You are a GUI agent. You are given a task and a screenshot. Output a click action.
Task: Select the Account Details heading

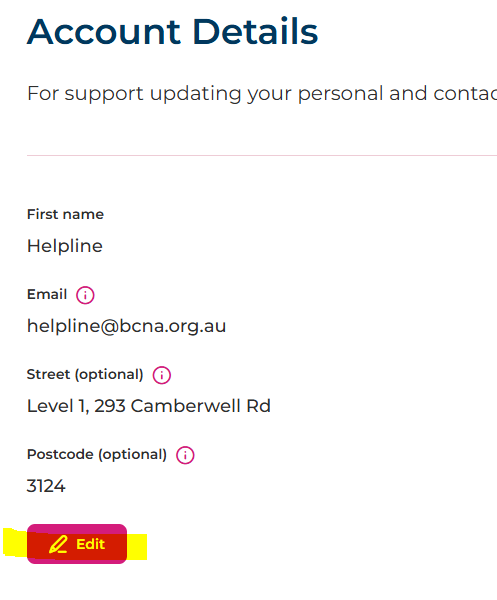(x=173, y=32)
